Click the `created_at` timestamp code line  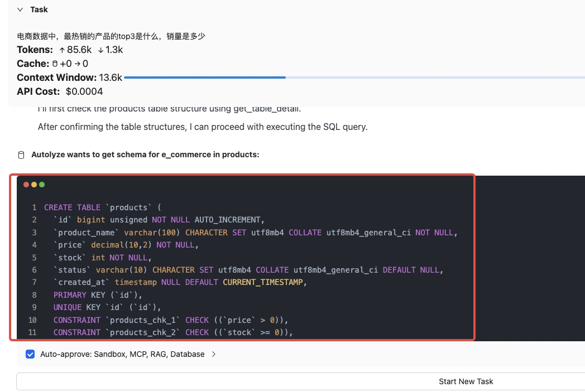(x=180, y=283)
